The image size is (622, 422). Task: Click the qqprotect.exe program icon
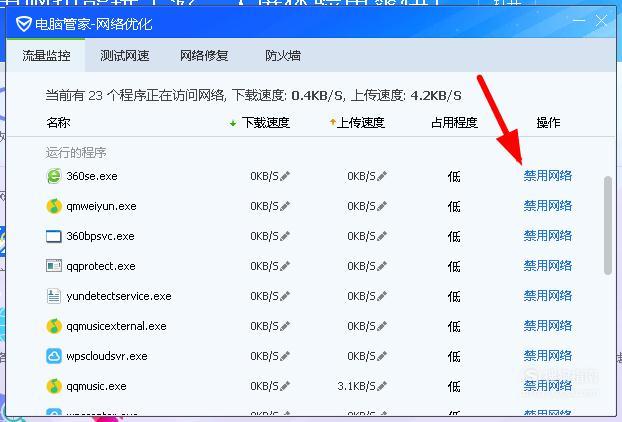coord(54,266)
